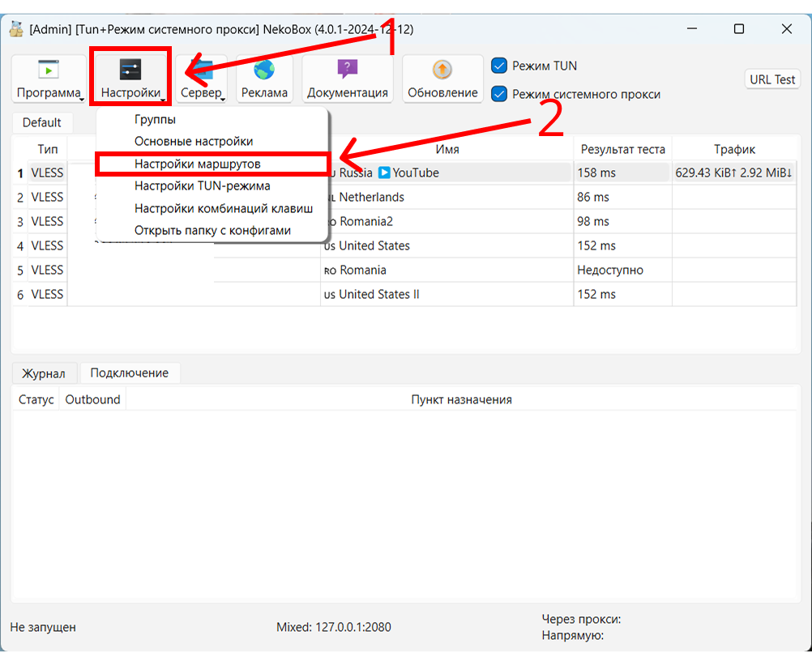Screen dimensions: 812x652
Task: Select the Default group tab
Action: pos(41,122)
